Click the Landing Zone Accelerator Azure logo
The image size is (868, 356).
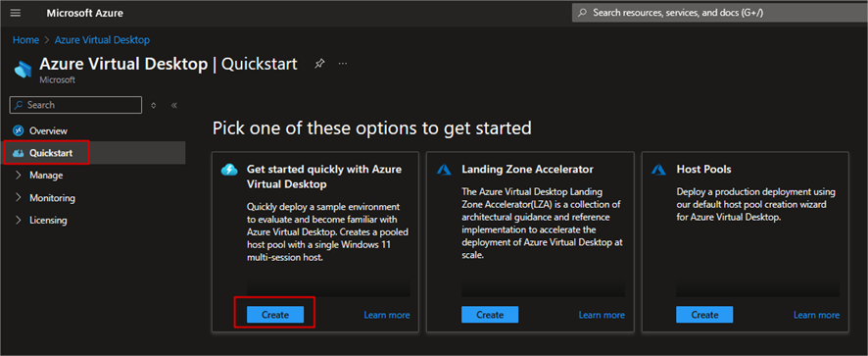[x=445, y=170]
